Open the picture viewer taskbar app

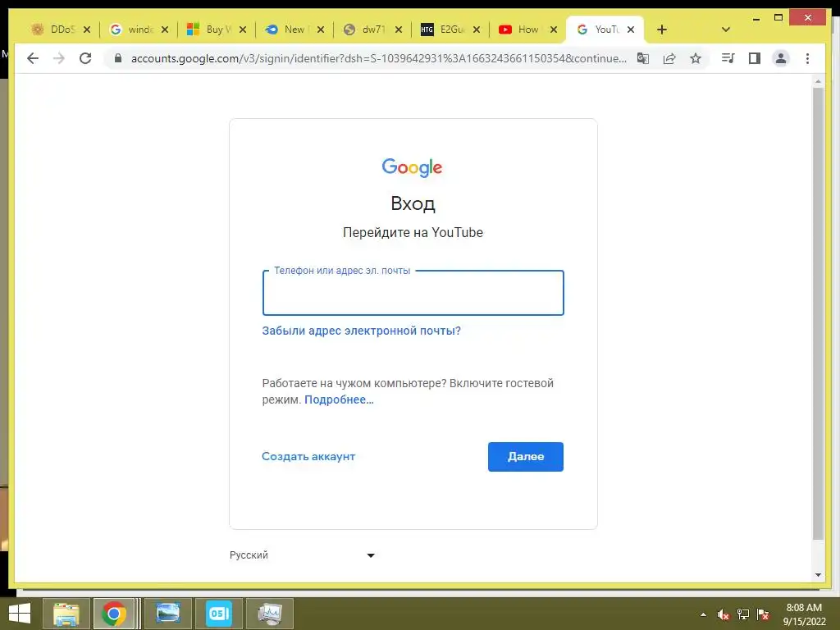pyautogui.click(x=167, y=614)
